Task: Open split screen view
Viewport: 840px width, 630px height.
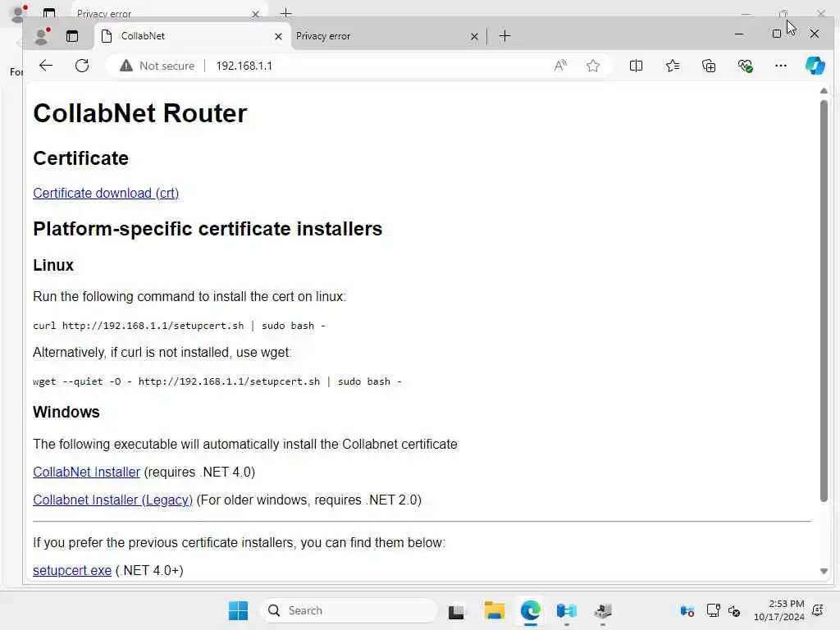Action: point(636,66)
